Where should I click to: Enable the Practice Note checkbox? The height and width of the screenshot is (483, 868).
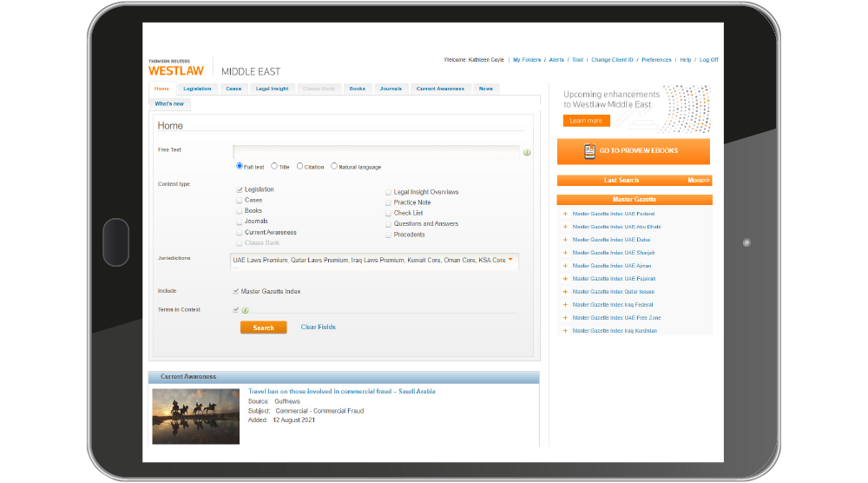click(388, 202)
